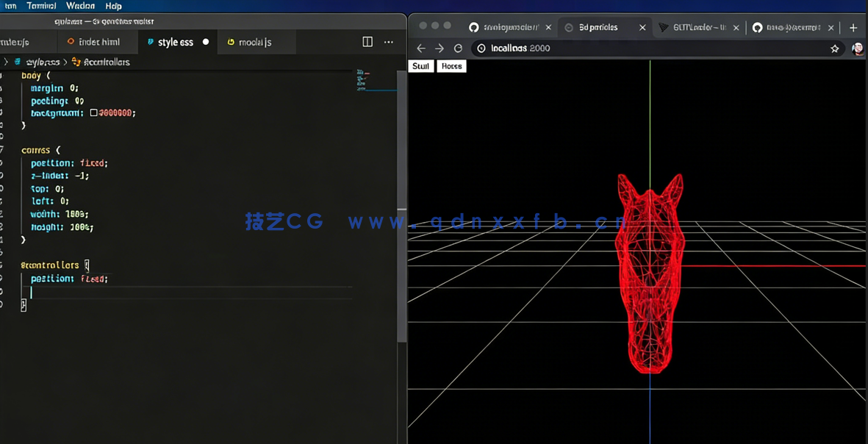Select the Skull model button
This screenshot has height=444, width=868.
click(x=420, y=66)
